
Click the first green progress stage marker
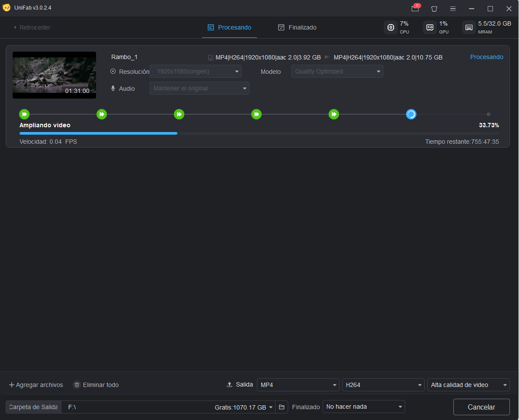click(24, 114)
